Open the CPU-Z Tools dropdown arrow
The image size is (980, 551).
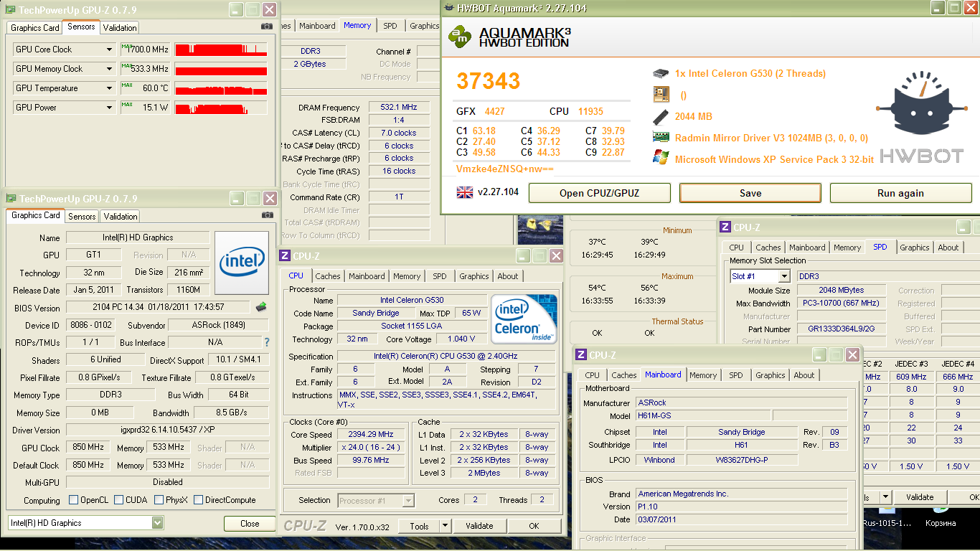[x=445, y=526]
